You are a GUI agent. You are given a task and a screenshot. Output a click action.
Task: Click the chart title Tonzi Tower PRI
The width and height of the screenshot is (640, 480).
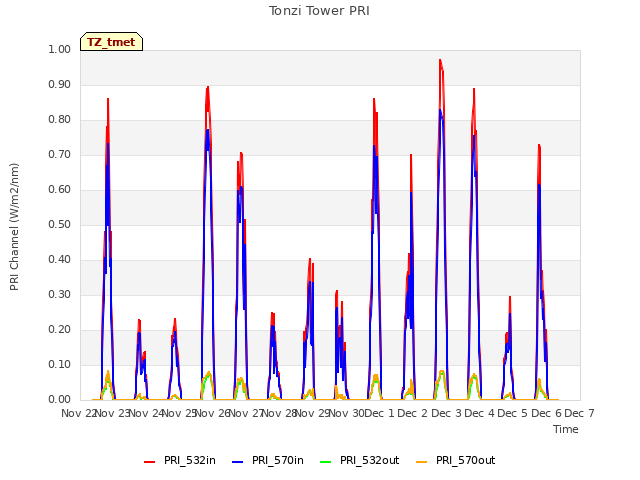(319, 11)
